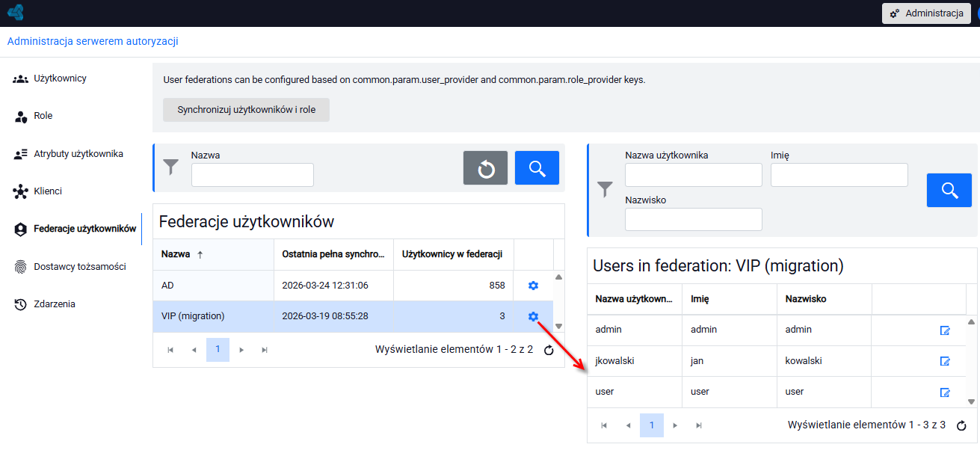The image size is (980, 462).
Task: Go to first page of federations table
Action: (170, 350)
